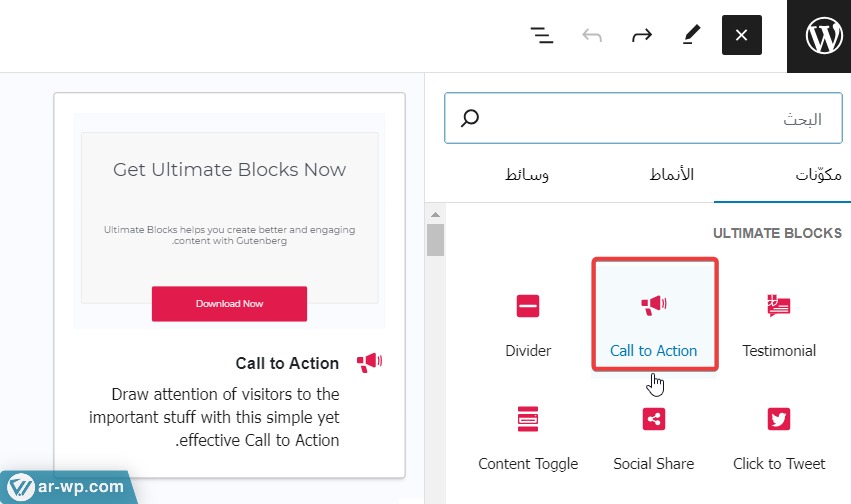Open the document overview list view
This screenshot has height=504, width=851.
(541, 36)
